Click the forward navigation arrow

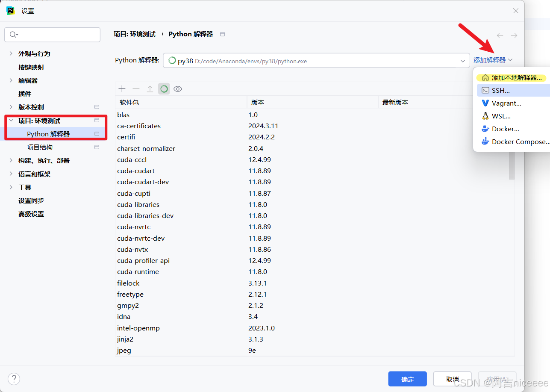click(x=514, y=35)
